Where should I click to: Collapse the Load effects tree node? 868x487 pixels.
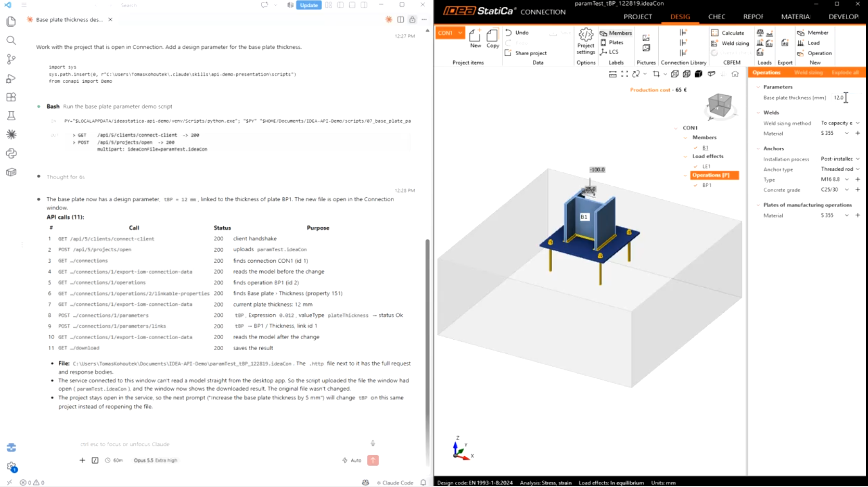click(x=685, y=156)
